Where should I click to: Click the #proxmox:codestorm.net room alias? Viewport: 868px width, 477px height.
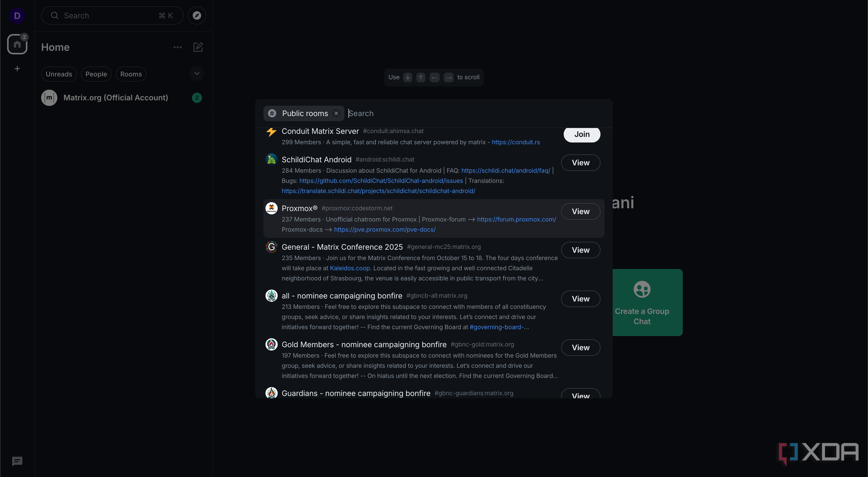(x=357, y=208)
